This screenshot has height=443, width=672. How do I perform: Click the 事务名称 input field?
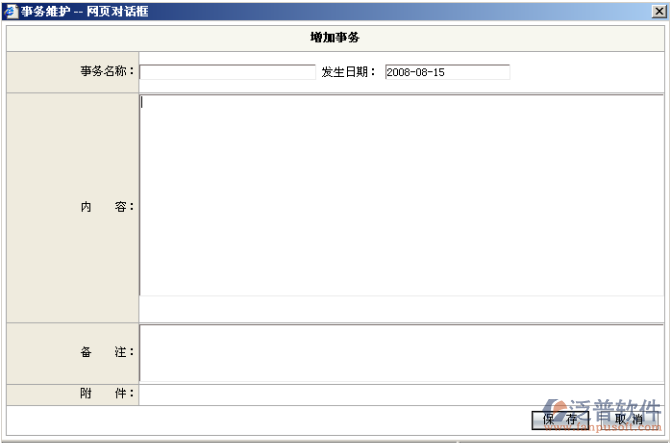pyautogui.click(x=228, y=72)
